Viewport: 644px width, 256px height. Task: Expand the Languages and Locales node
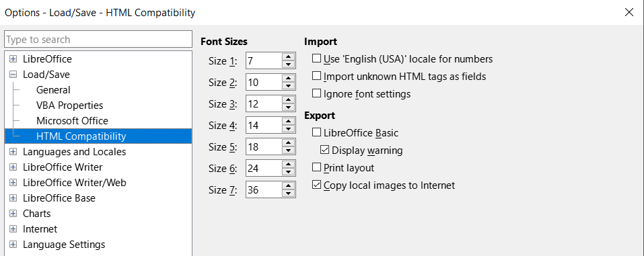coord(13,152)
